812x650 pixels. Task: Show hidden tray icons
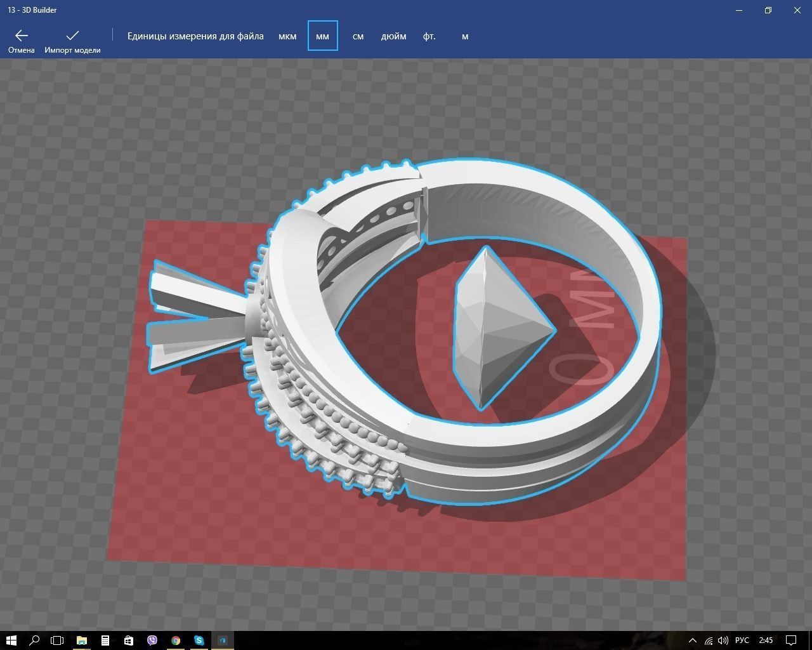[x=692, y=640]
